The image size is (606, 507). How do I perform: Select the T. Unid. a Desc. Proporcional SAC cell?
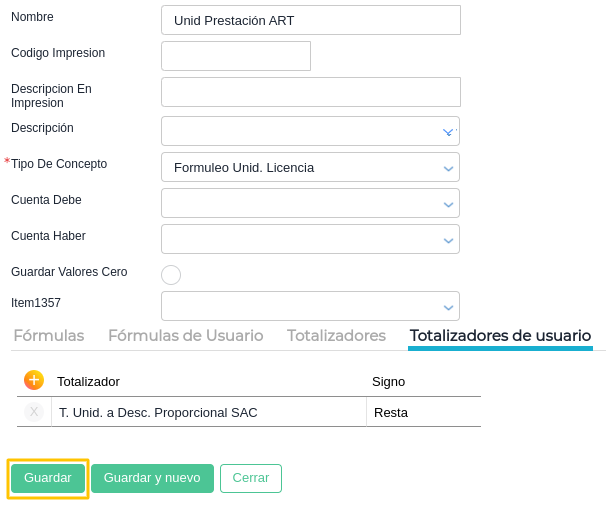tap(208, 412)
